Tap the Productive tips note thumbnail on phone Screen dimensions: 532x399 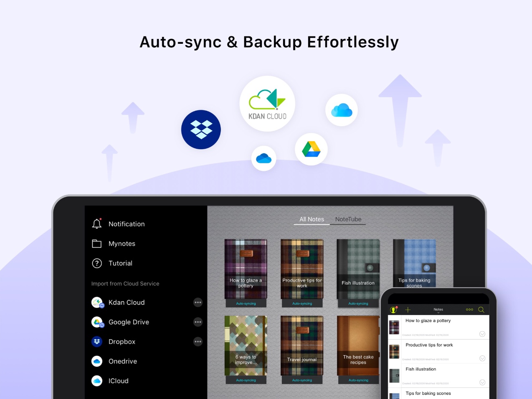[395, 352]
